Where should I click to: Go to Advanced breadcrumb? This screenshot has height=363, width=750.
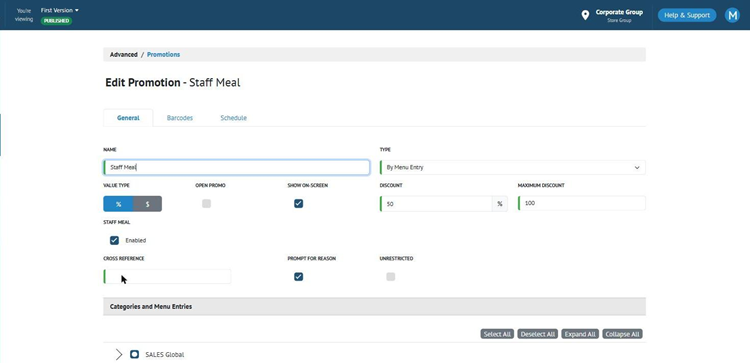pos(123,55)
